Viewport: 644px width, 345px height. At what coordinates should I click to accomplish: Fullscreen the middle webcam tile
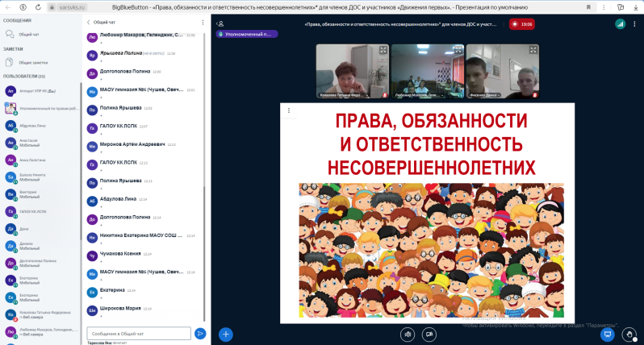coord(458,50)
